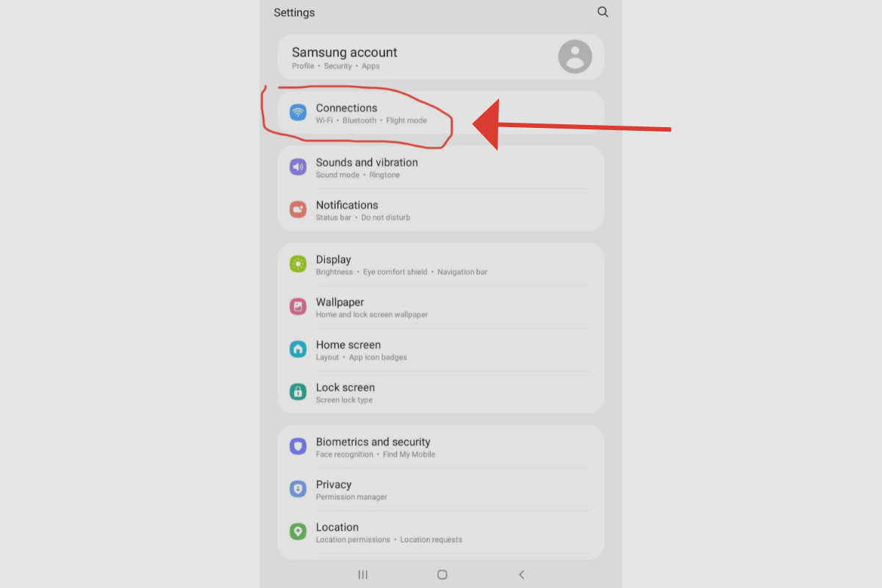The image size is (882, 588).
Task: Open the Display settings entry
Action: 441,265
